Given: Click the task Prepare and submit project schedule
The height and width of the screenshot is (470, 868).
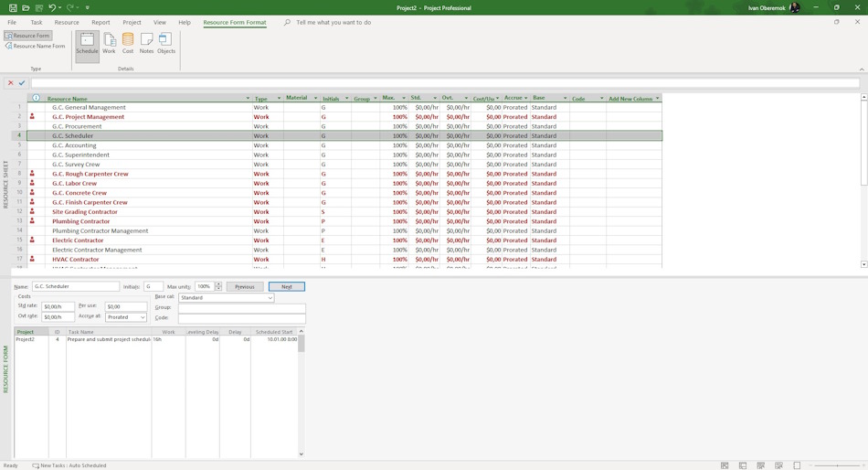Looking at the screenshot, I should tap(109, 339).
